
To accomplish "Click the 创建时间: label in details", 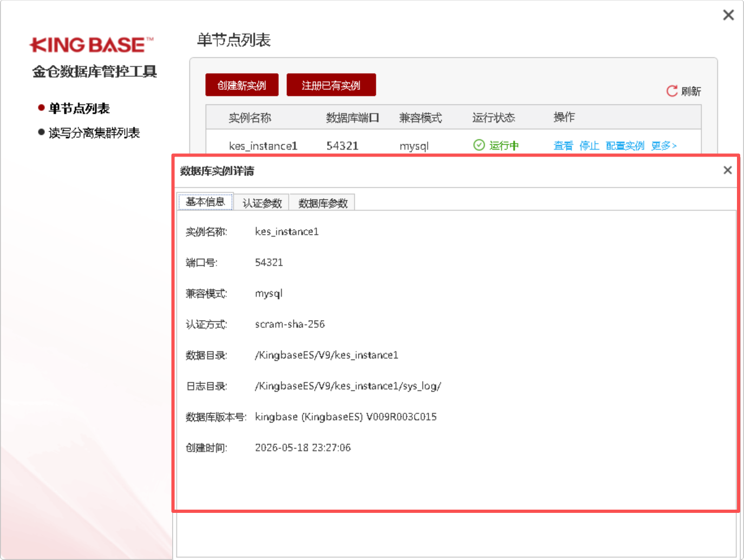I will tap(206, 448).
